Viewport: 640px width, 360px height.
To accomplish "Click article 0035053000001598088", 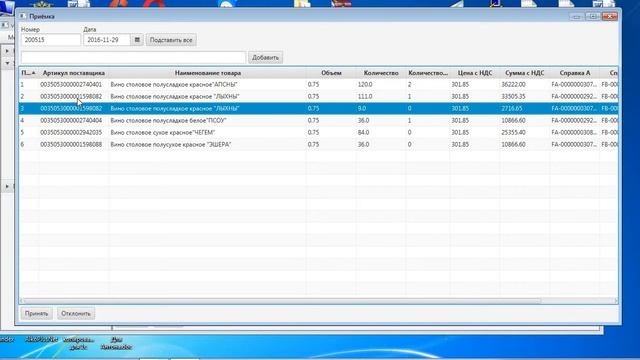I will click(x=71, y=144).
